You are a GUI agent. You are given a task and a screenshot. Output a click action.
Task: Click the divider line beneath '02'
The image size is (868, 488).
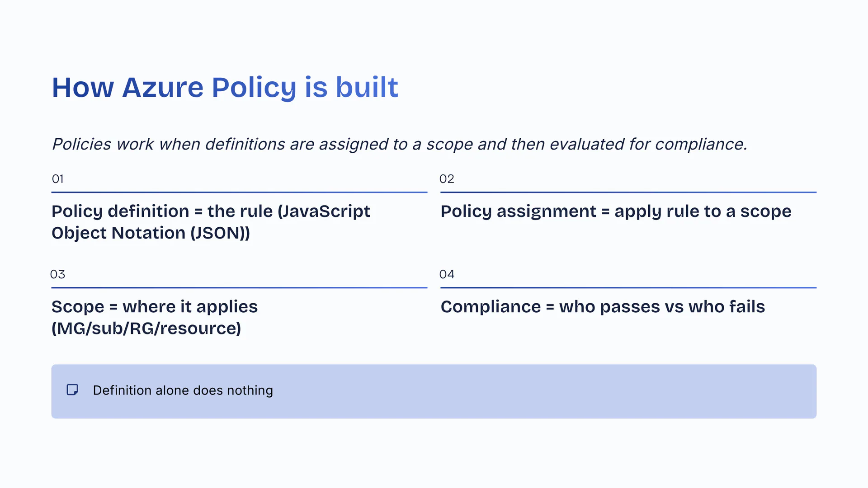pyautogui.click(x=628, y=192)
